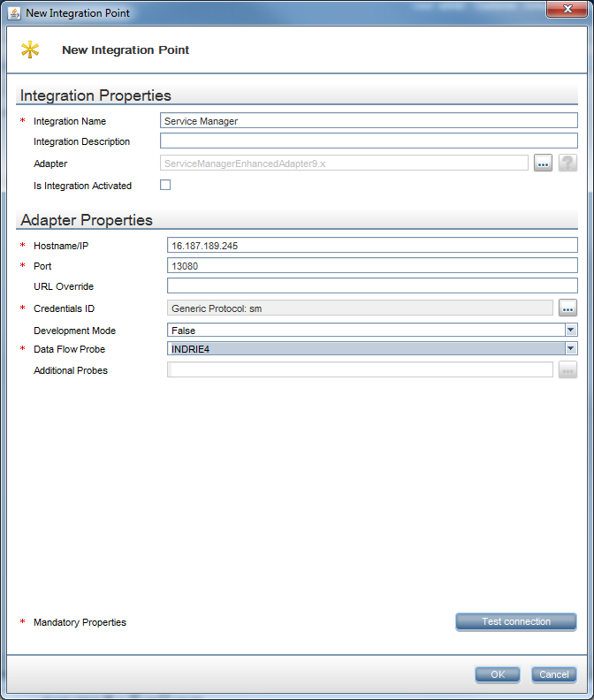
Task: Click the URL Override input field
Action: [x=372, y=285]
